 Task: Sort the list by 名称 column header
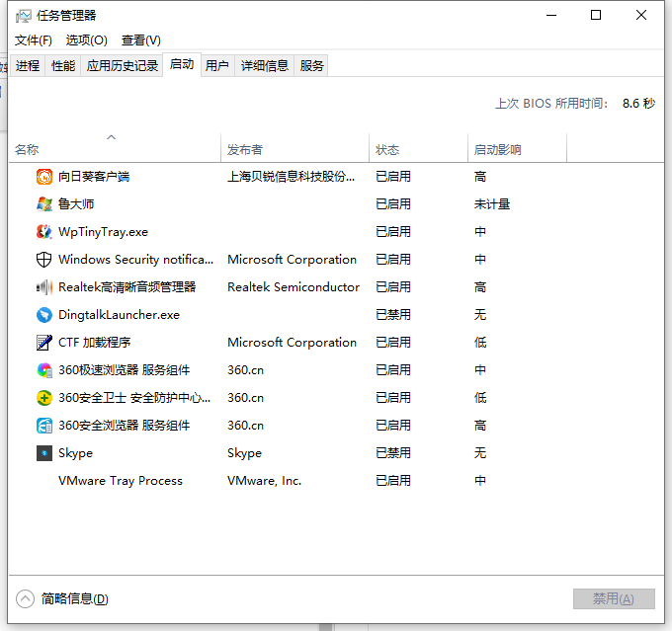coord(27,150)
